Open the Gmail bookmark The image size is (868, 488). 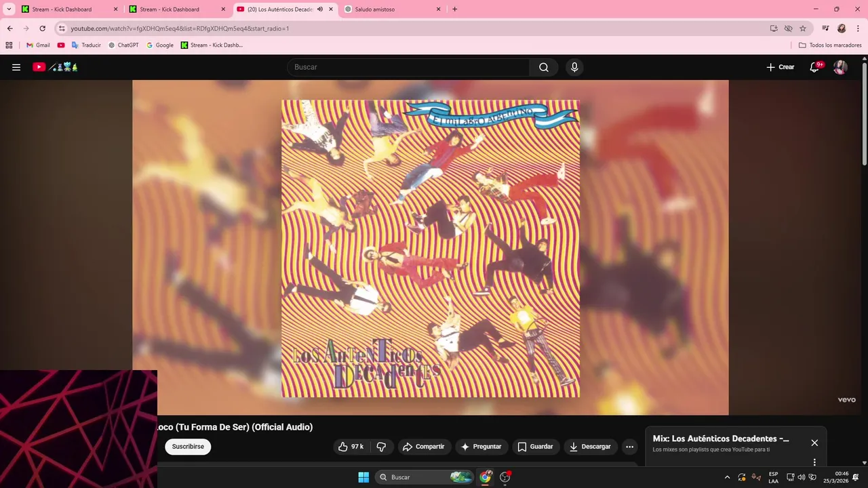click(38, 45)
